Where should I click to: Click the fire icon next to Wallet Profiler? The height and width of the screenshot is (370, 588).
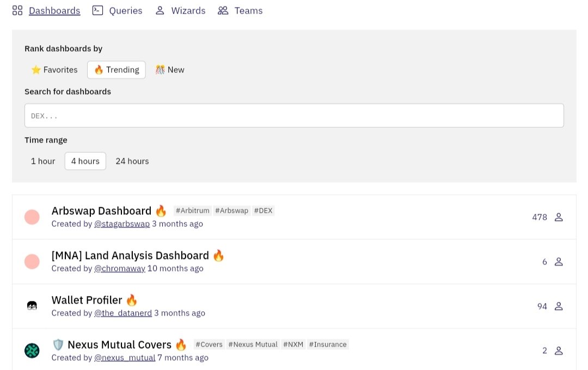[132, 300]
